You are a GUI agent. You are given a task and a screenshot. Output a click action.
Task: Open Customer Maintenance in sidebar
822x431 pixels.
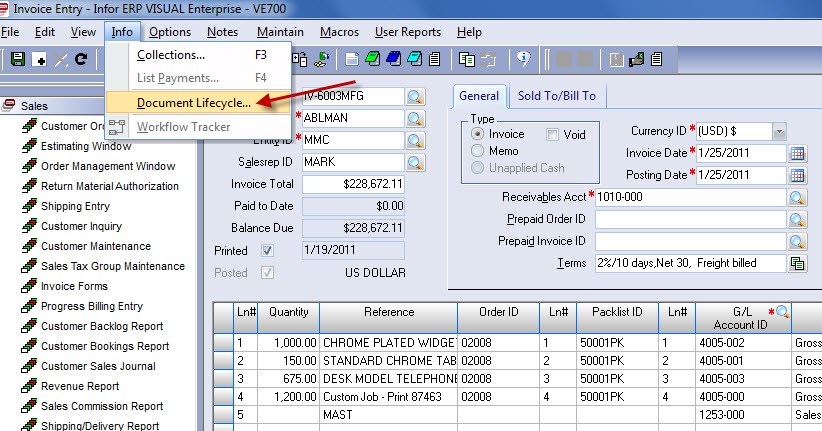(x=96, y=246)
